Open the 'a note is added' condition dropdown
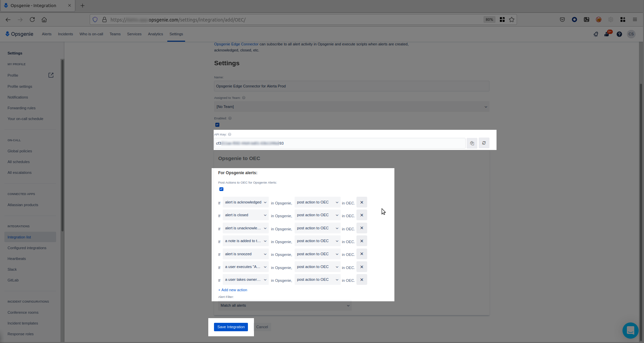 (x=246, y=241)
